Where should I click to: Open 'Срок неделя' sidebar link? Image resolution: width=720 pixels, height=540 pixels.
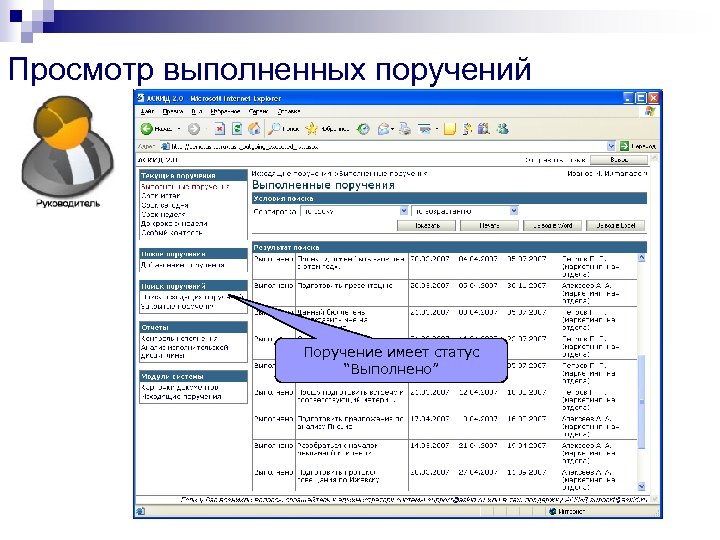tap(163, 214)
